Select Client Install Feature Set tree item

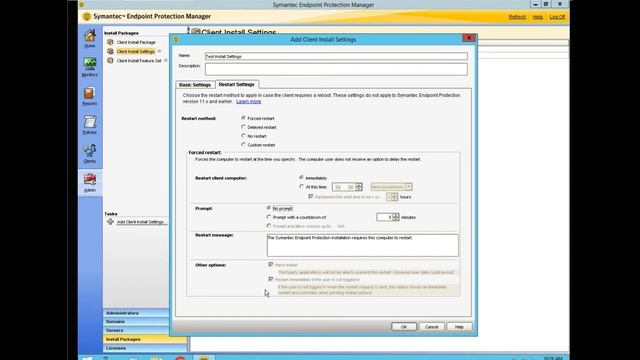(139, 61)
